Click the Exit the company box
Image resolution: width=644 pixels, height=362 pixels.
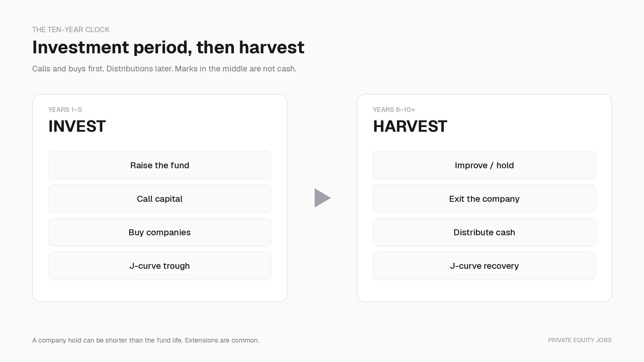click(x=484, y=198)
